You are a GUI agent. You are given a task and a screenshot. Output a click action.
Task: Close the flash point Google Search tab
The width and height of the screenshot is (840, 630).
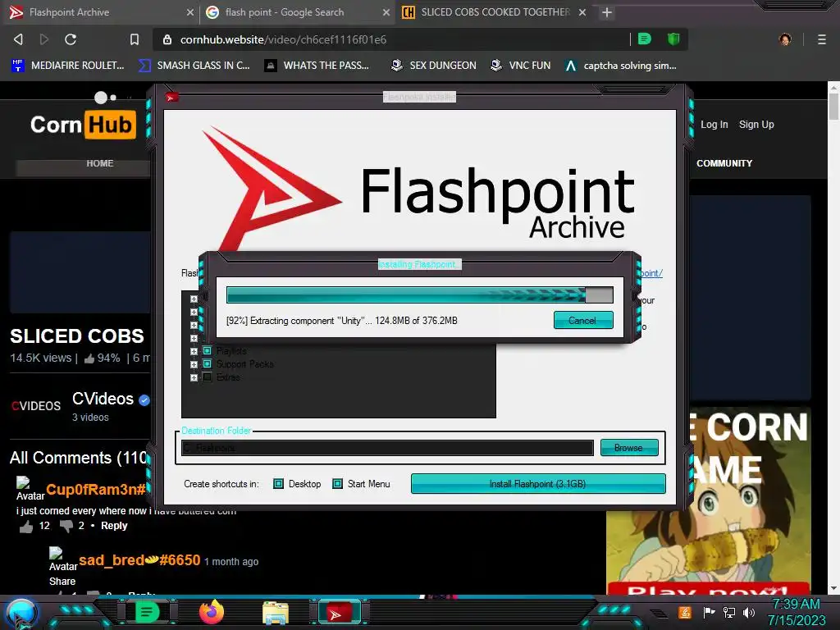coord(386,11)
